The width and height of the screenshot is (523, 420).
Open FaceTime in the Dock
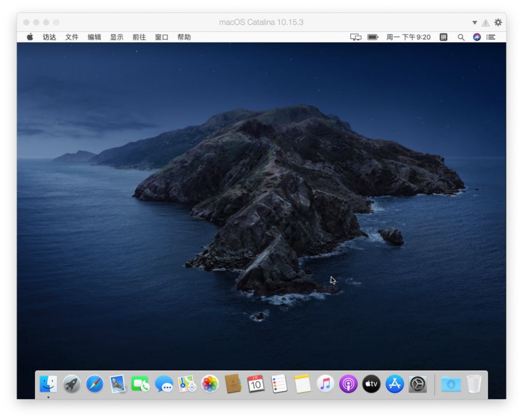140,384
